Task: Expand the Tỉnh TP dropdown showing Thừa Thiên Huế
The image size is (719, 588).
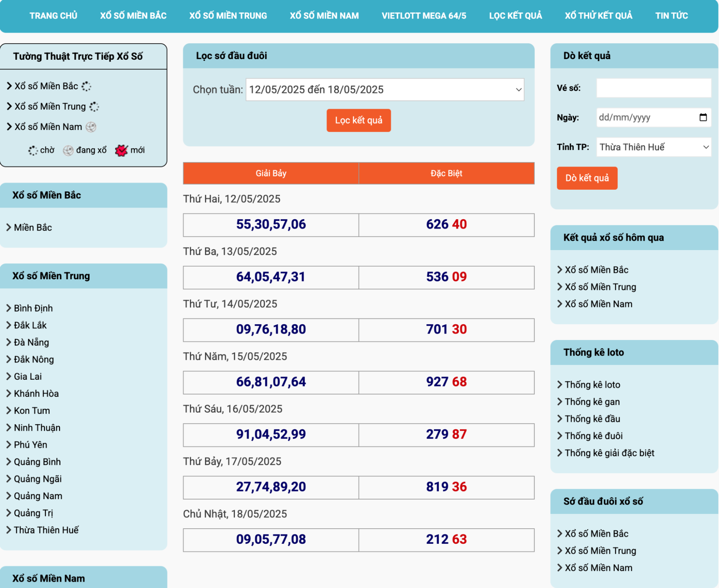Action: (654, 147)
